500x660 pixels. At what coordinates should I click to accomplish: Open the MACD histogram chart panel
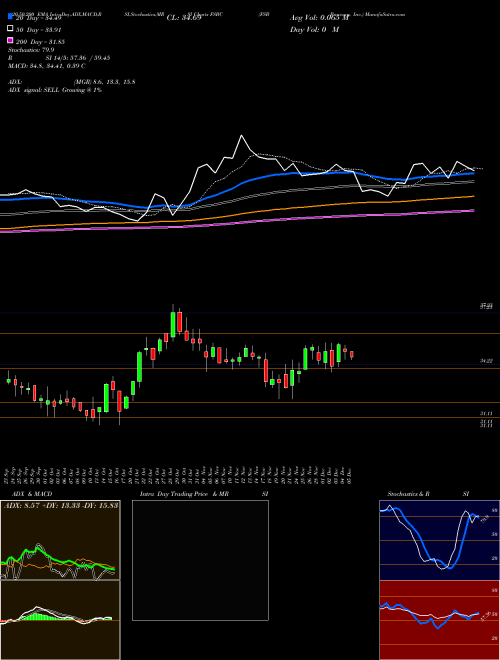coord(60,620)
